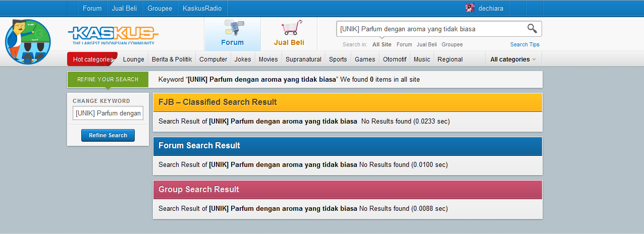Expand the All categories dropdown

(x=513, y=59)
